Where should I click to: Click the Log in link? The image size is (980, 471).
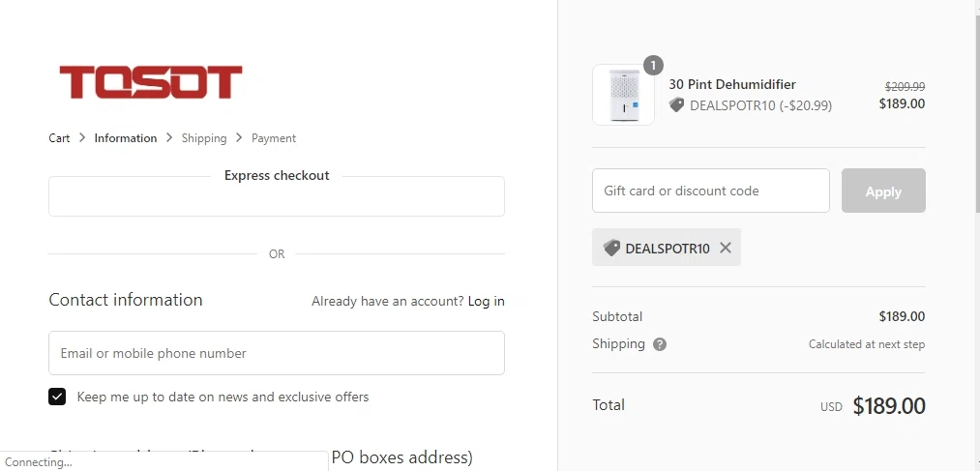487,301
